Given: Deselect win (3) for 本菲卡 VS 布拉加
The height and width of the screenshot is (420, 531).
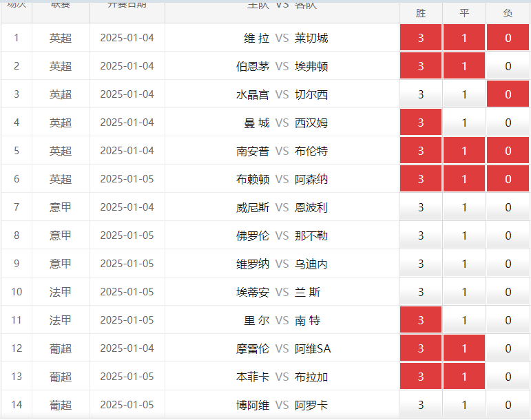Looking at the screenshot, I should [x=421, y=377].
